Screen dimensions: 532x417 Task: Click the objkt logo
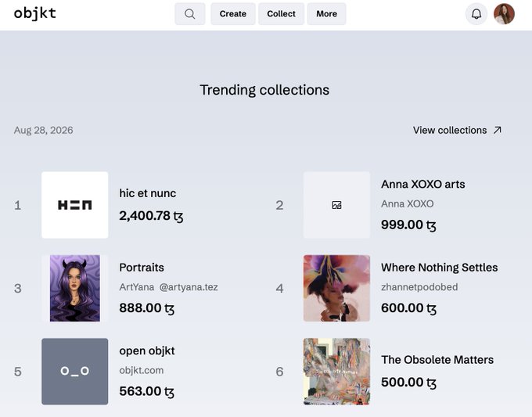[x=35, y=13]
